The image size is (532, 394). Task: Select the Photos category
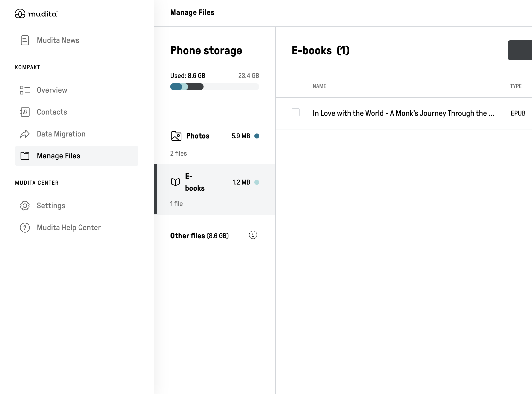click(215, 143)
